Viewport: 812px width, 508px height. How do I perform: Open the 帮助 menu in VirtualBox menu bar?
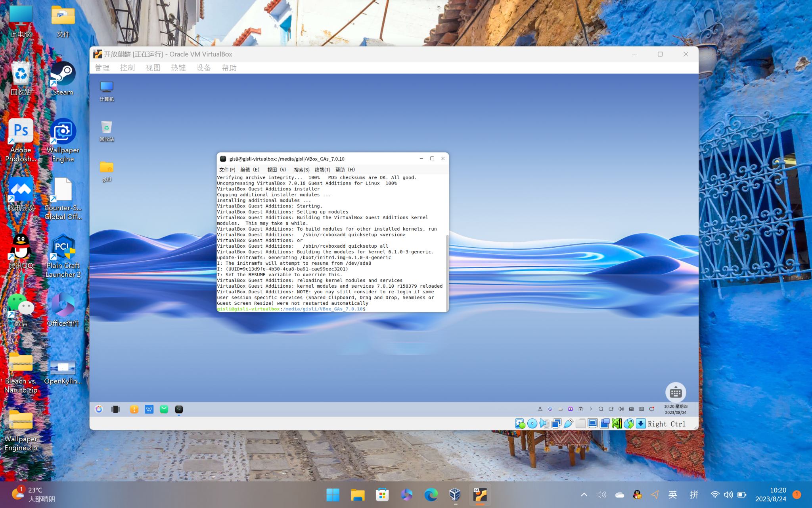229,68
